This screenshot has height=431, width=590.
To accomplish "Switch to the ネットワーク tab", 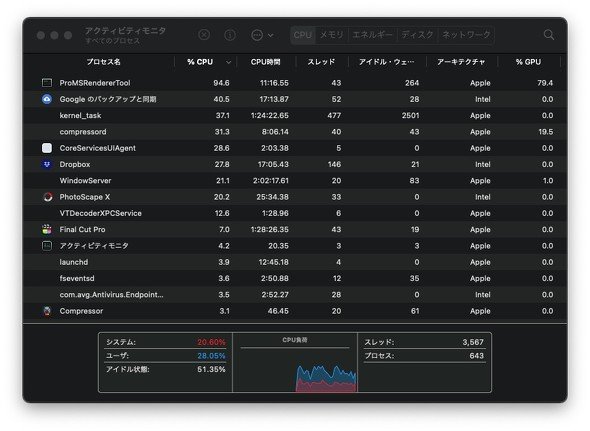I will 466,35.
